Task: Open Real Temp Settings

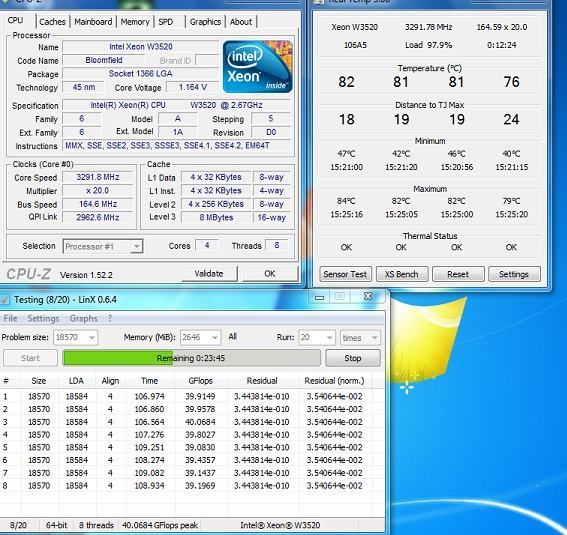Action: tap(514, 274)
